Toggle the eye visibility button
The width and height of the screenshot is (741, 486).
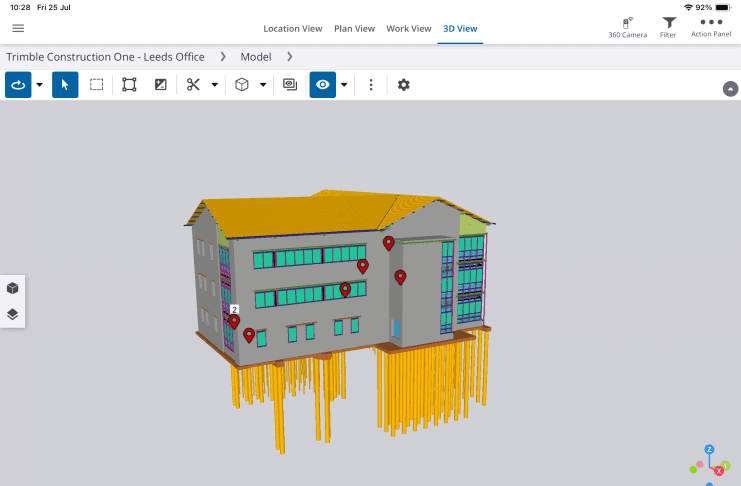click(322, 85)
